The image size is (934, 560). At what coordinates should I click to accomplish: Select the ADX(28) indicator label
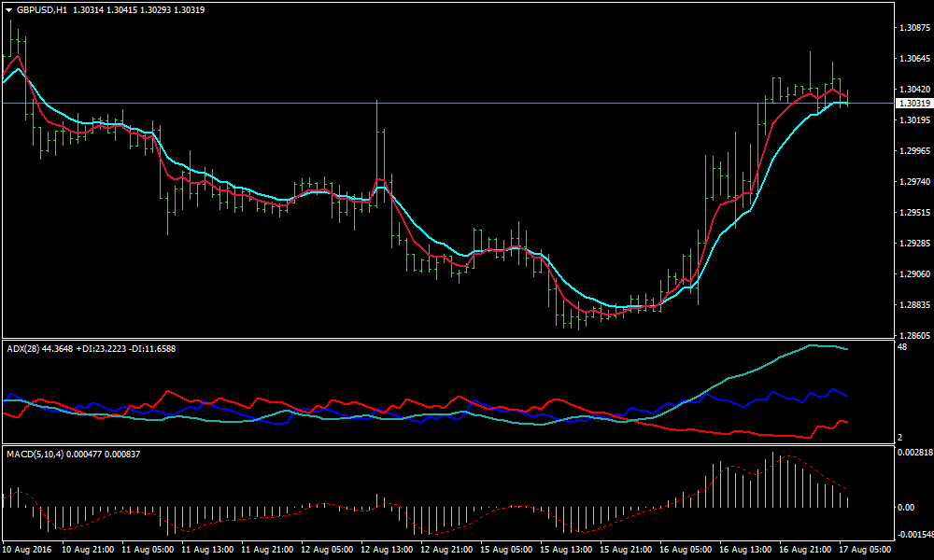tap(22, 348)
